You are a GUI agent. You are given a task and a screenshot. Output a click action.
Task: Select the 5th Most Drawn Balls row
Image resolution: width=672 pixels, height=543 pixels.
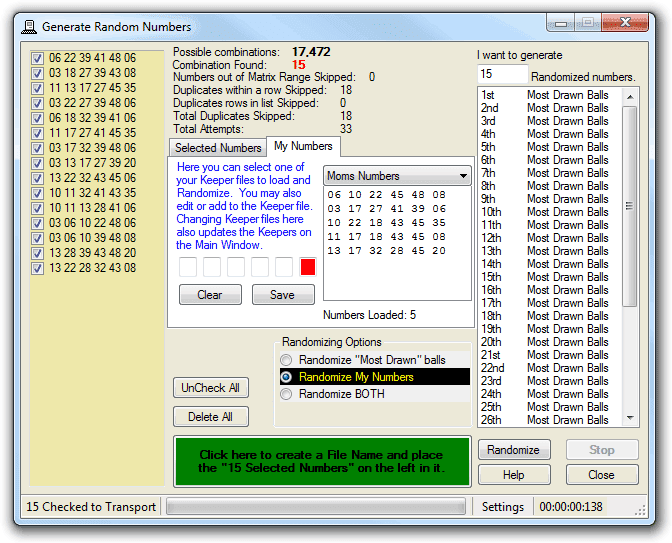click(550, 147)
